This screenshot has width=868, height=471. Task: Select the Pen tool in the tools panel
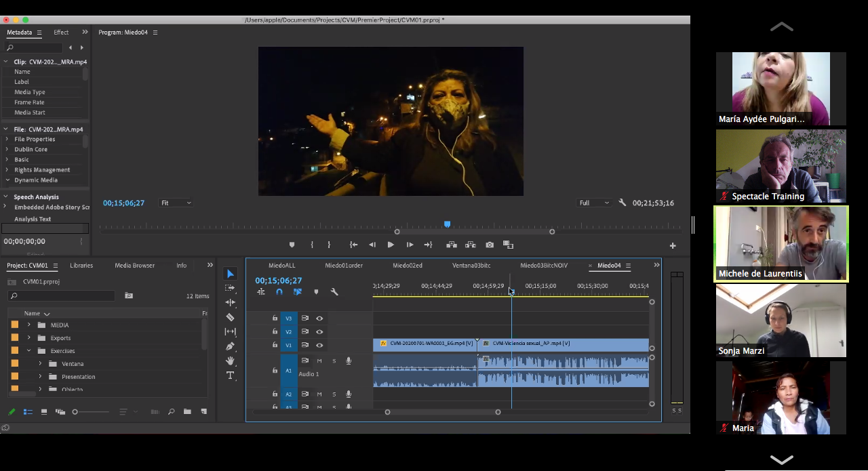(x=230, y=346)
